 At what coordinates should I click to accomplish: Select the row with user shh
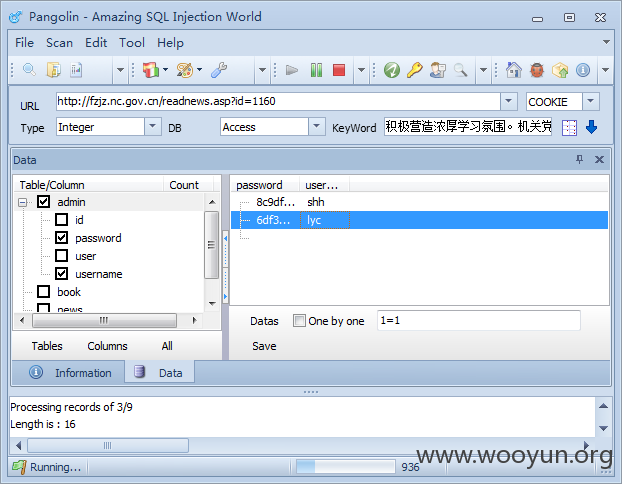pos(419,202)
